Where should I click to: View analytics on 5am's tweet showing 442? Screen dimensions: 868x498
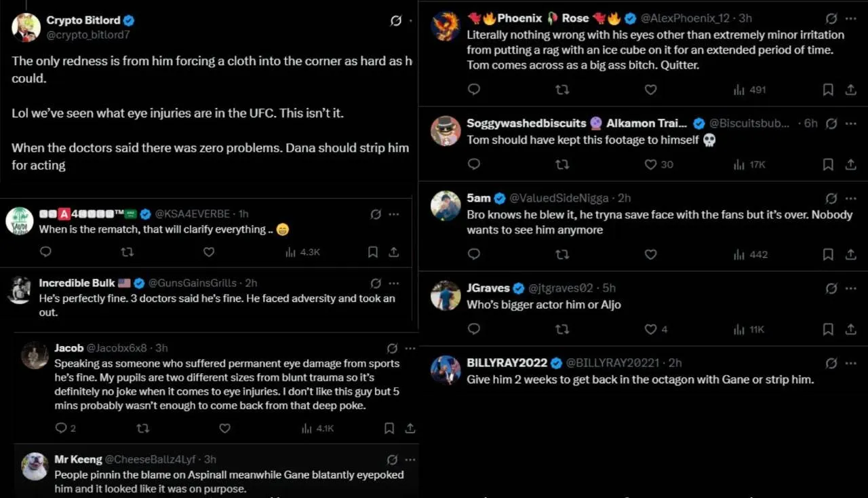[751, 254]
